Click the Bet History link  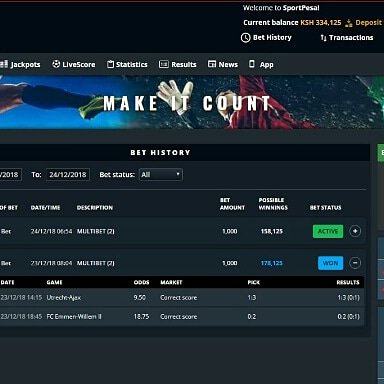[x=272, y=38]
